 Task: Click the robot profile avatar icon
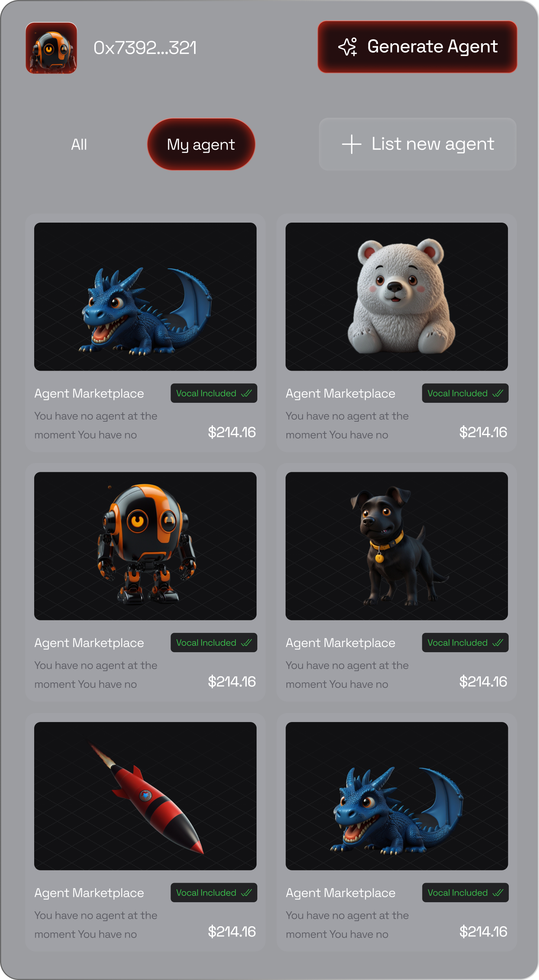point(51,48)
